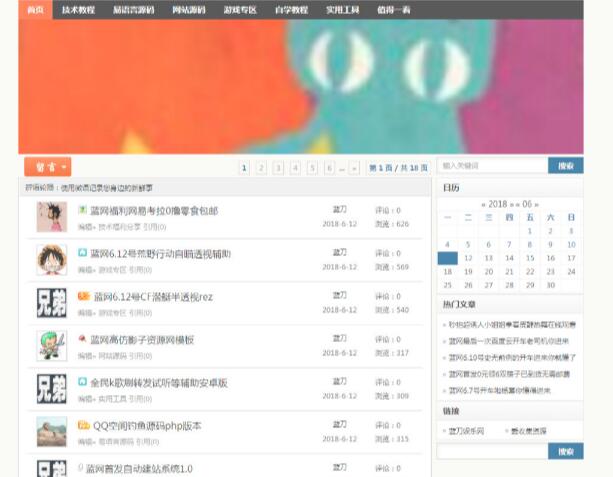The width and height of the screenshot is (613, 477).
Task: Jump to page 5 in the pagination
Action: click(x=312, y=168)
